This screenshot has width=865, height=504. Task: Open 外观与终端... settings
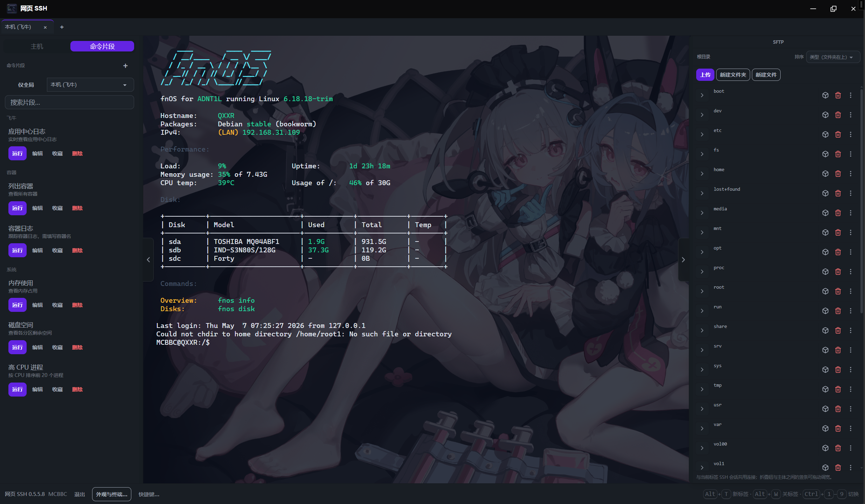pos(112,494)
